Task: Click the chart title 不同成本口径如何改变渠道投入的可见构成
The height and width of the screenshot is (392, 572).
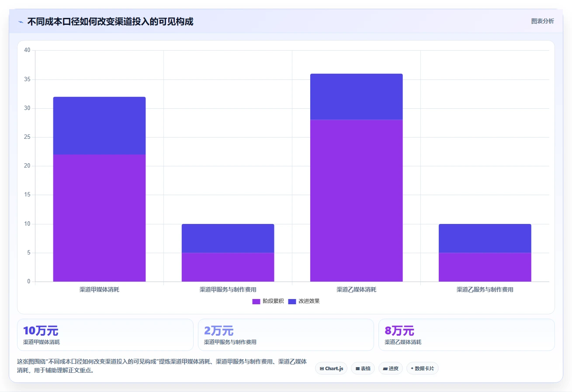Action: [110, 21]
